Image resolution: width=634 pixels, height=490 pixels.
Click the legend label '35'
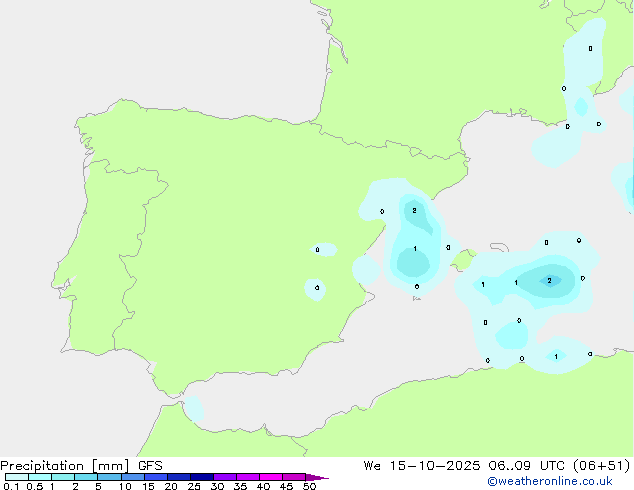(x=240, y=486)
